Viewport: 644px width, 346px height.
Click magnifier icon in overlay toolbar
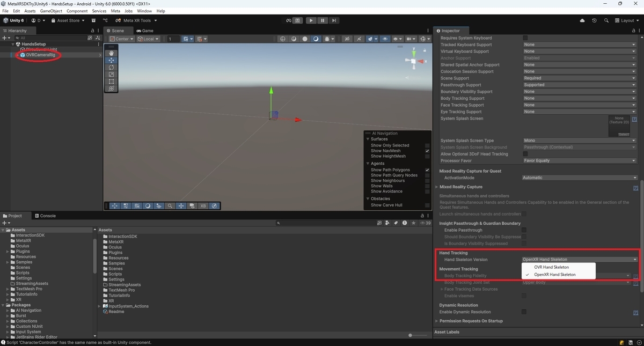tap(170, 205)
